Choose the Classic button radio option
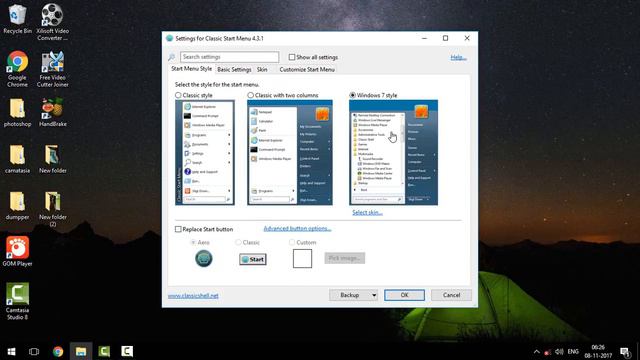The image size is (640, 360). (x=238, y=242)
